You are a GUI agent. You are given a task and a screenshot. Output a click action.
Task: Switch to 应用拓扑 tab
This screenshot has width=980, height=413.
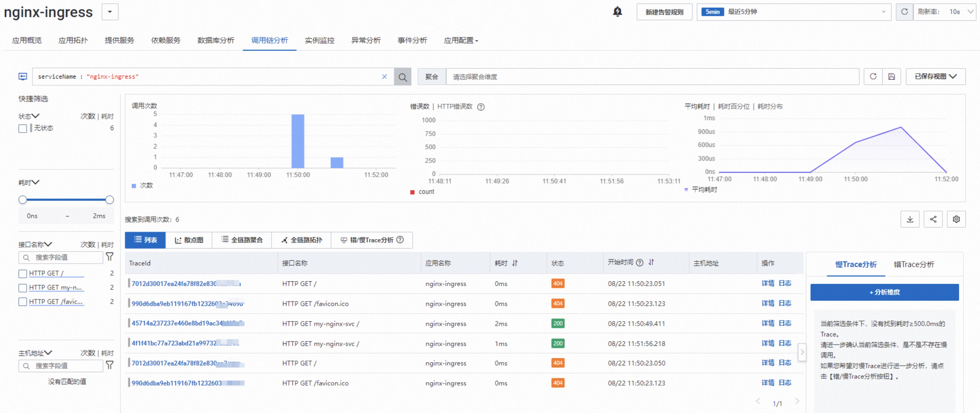(73, 40)
